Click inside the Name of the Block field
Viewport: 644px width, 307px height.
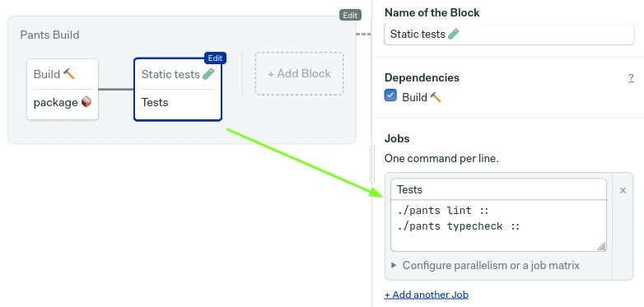509,34
